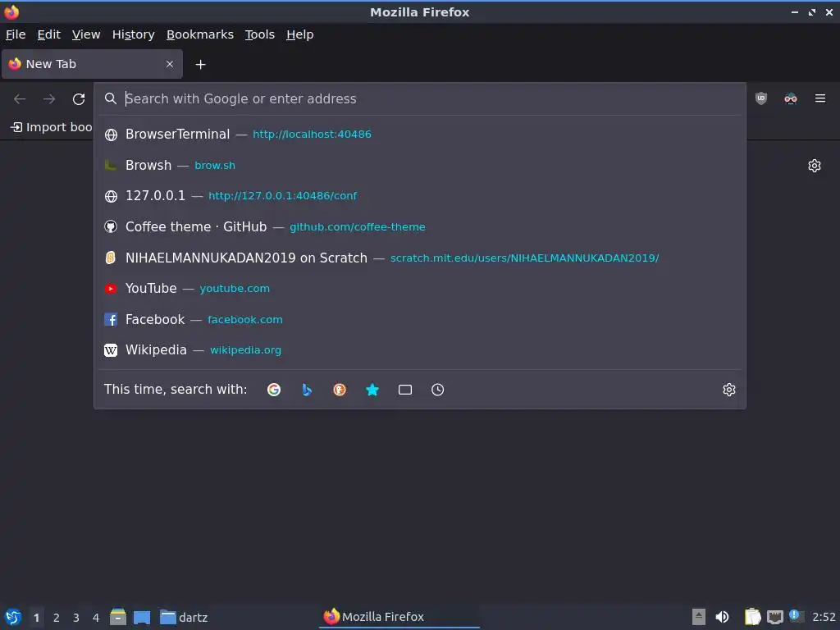Open new tab page settings gear
The height and width of the screenshot is (630, 840).
[x=815, y=166]
